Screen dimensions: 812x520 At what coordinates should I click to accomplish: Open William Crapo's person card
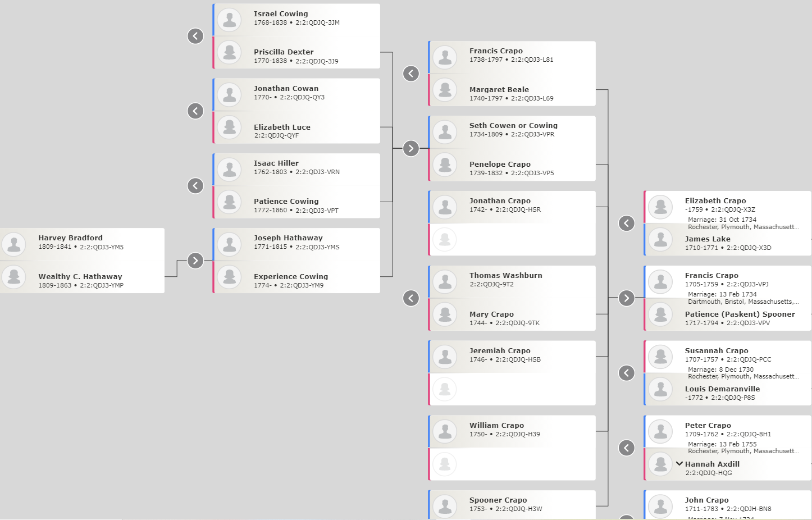point(496,425)
